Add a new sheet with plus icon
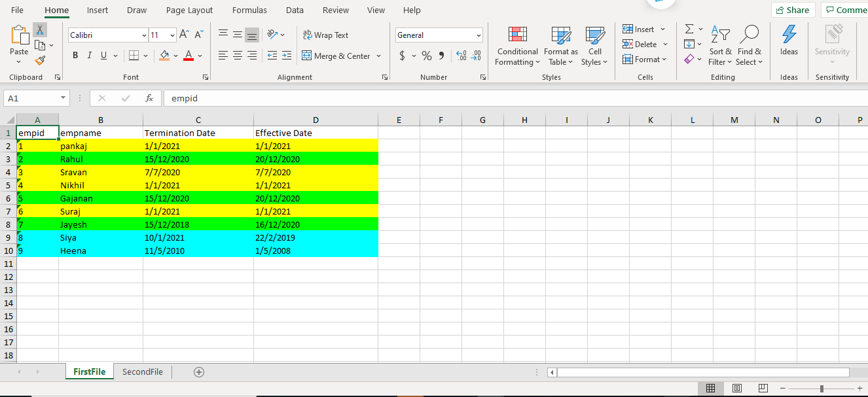 coord(199,371)
